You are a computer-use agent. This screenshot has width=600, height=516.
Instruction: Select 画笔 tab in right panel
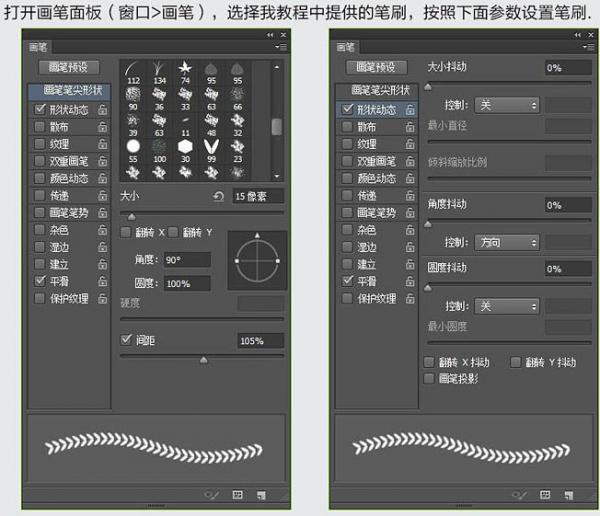[346, 47]
